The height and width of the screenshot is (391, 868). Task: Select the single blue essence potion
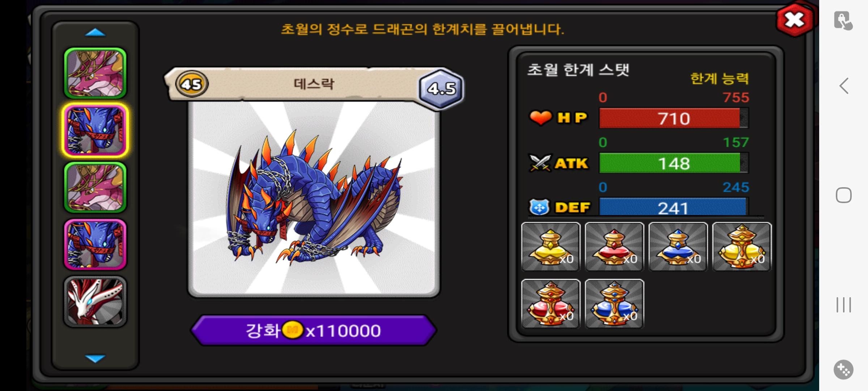point(678,247)
